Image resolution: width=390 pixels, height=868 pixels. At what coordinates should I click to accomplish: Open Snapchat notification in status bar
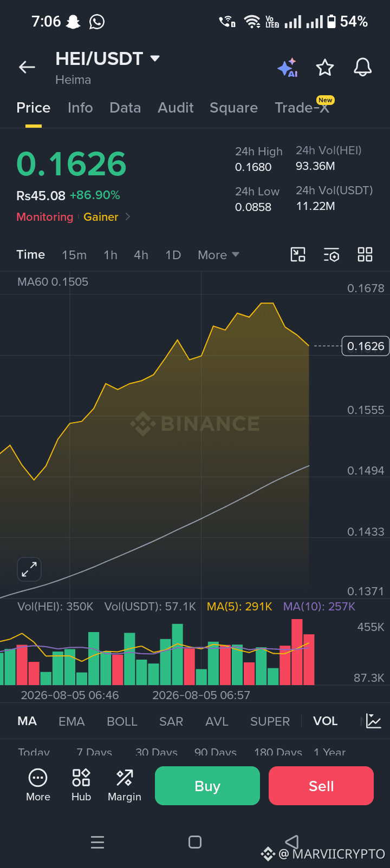click(73, 22)
